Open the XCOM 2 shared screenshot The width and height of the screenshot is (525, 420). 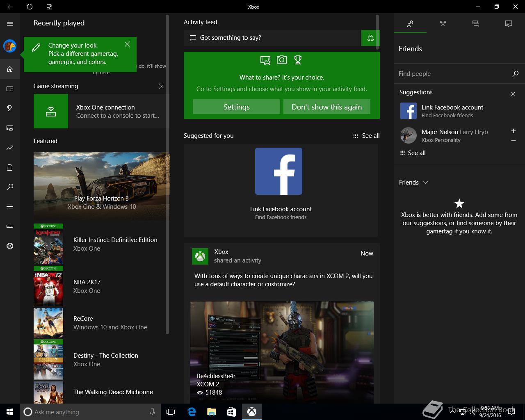[282, 352]
